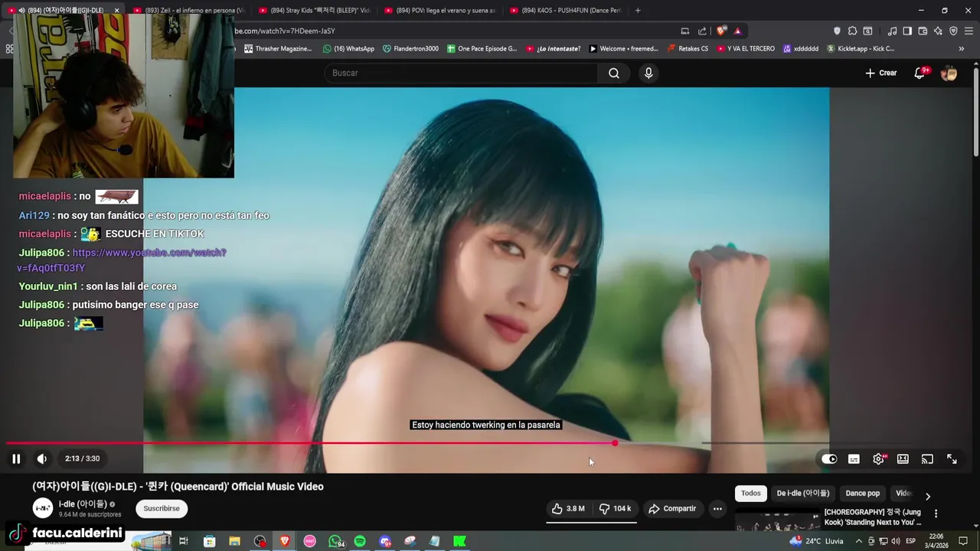The image size is (980, 551).
Task: Switch to the Zeil - el infierno en persona tab
Action: pos(188,10)
